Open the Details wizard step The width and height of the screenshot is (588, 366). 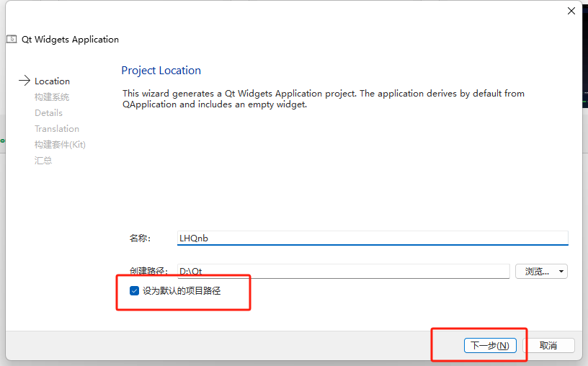point(48,113)
